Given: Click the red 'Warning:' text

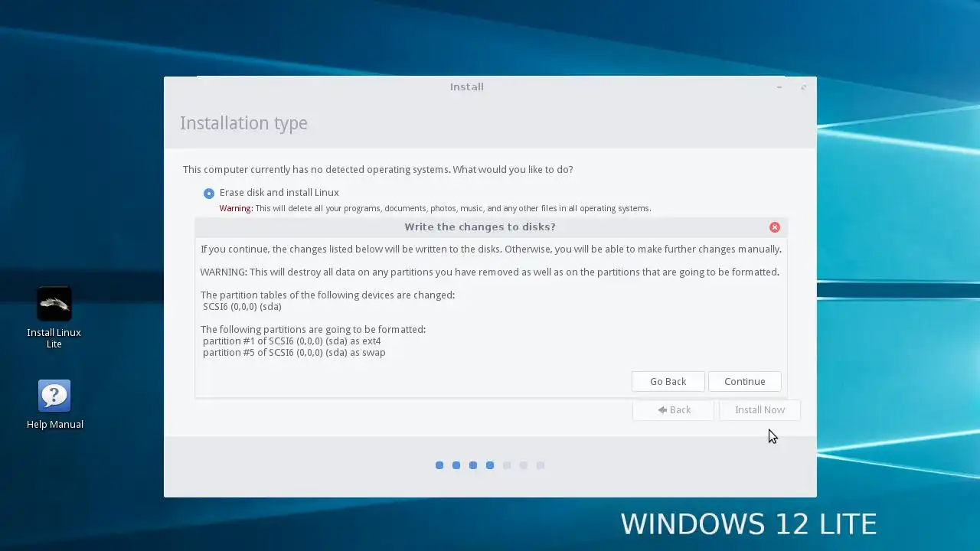Looking at the screenshot, I should click(x=236, y=208).
